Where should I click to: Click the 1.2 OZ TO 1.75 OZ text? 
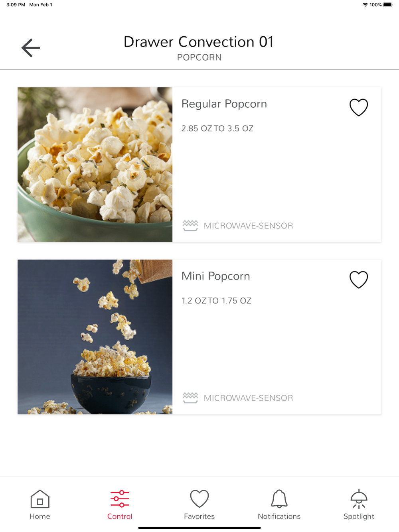217,301
